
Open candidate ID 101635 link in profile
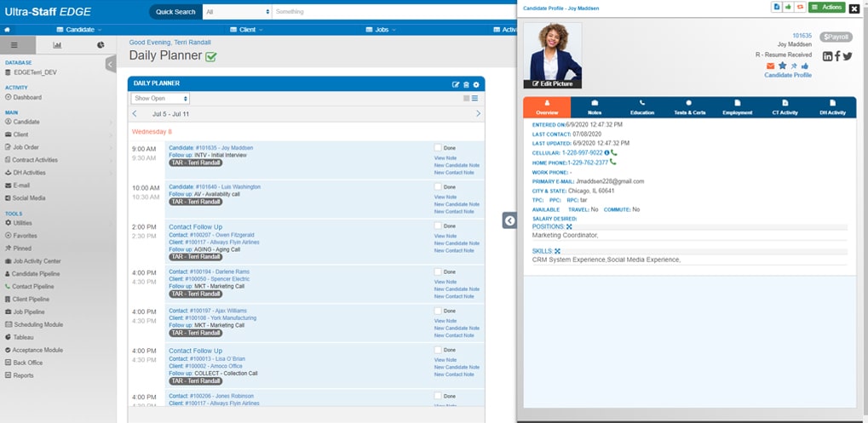tap(802, 36)
